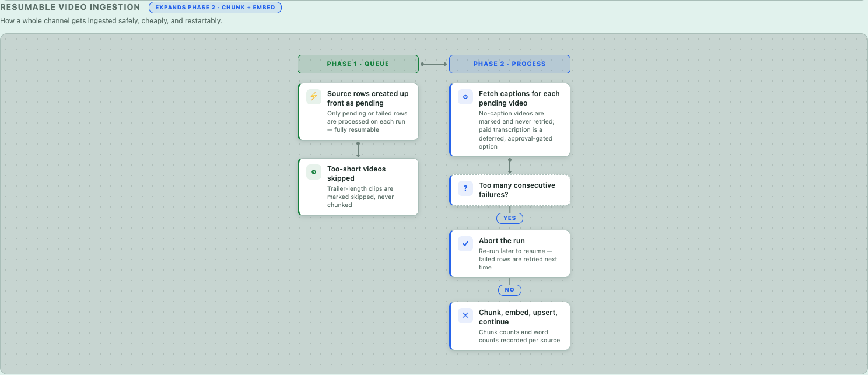Select the Phase 2 · Process header
The width and height of the screenshot is (868, 375).
pos(510,64)
